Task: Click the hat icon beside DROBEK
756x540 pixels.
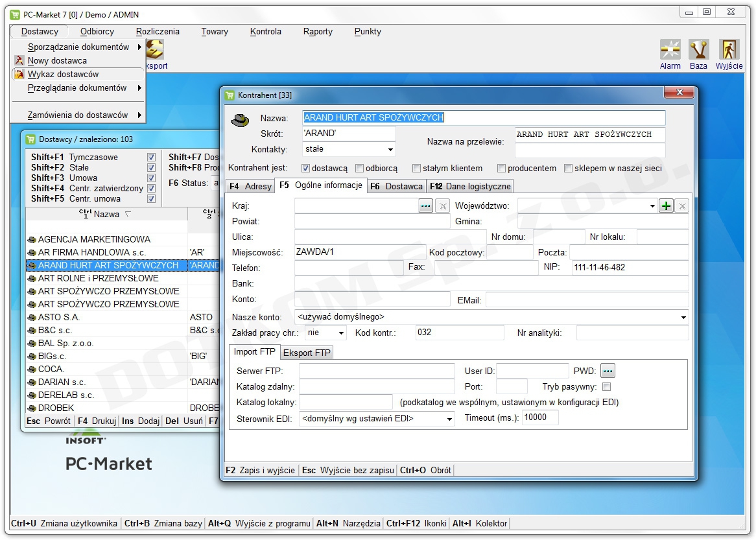Action: click(x=32, y=408)
